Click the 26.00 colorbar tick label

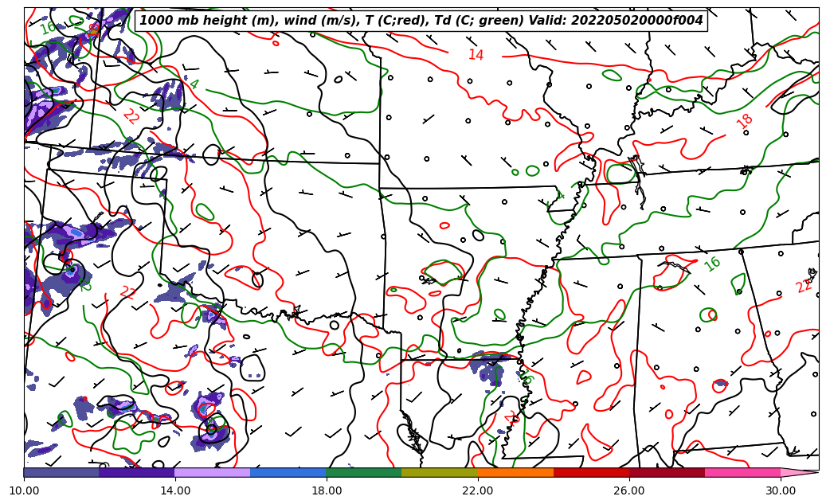coord(629,490)
